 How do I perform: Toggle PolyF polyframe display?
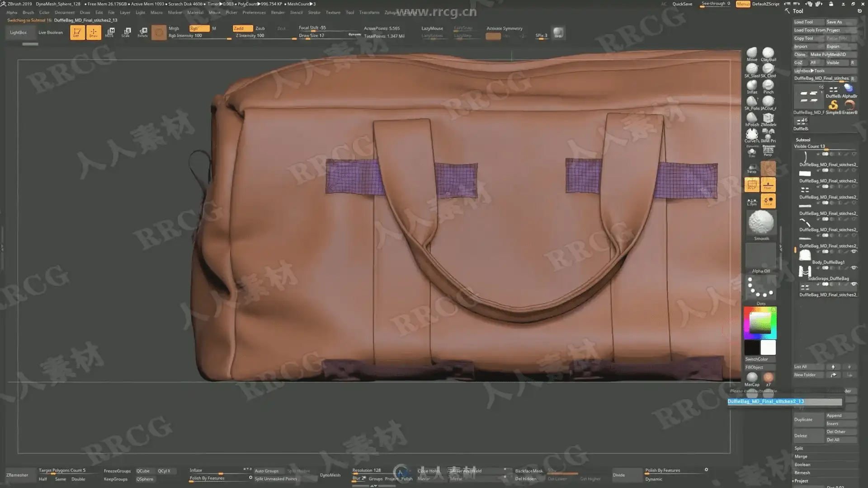(x=752, y=184)
